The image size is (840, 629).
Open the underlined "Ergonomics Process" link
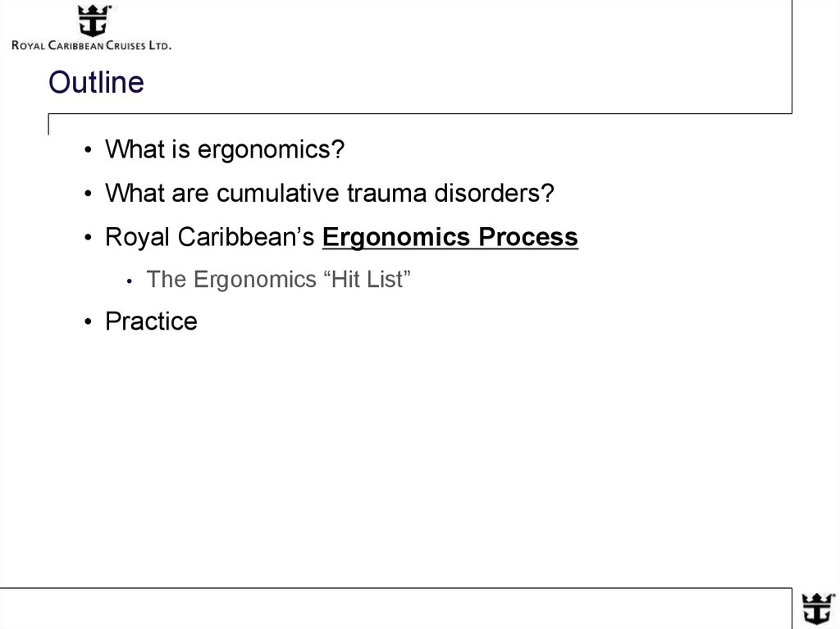(450, 237)
